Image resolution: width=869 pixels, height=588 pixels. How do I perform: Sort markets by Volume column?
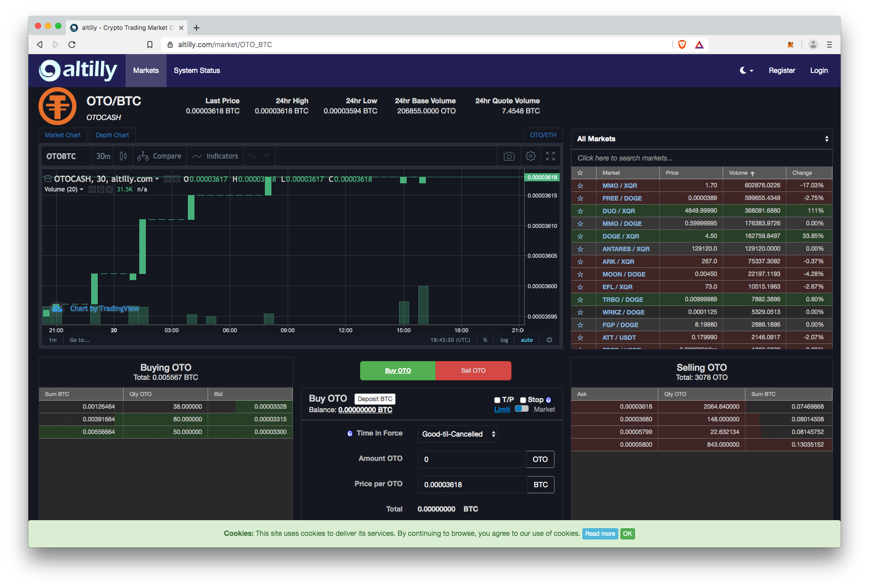pyautogui.click(x=742, y=173)
